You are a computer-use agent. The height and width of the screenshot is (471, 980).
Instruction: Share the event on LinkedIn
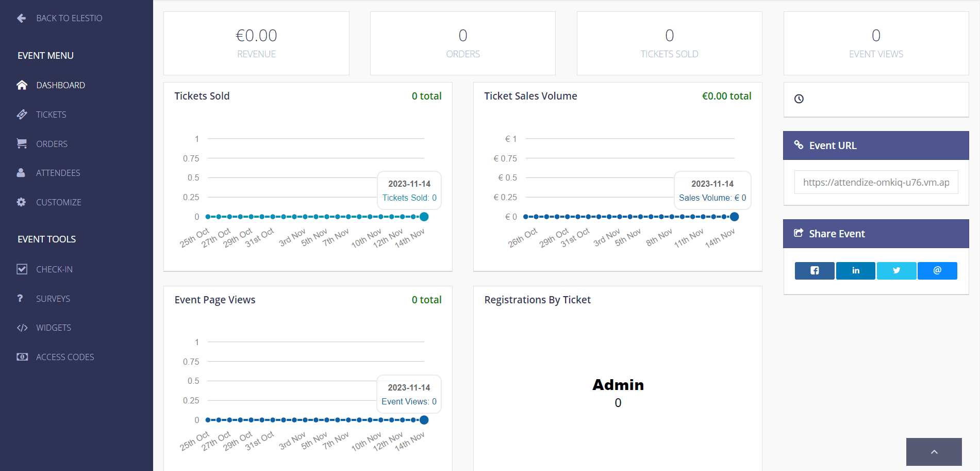(x=855, y=270)
